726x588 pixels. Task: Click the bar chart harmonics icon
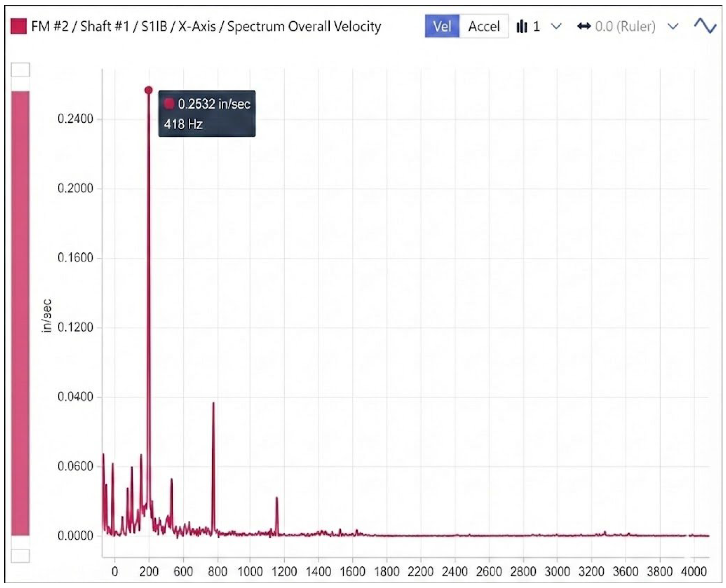[522, 26]
